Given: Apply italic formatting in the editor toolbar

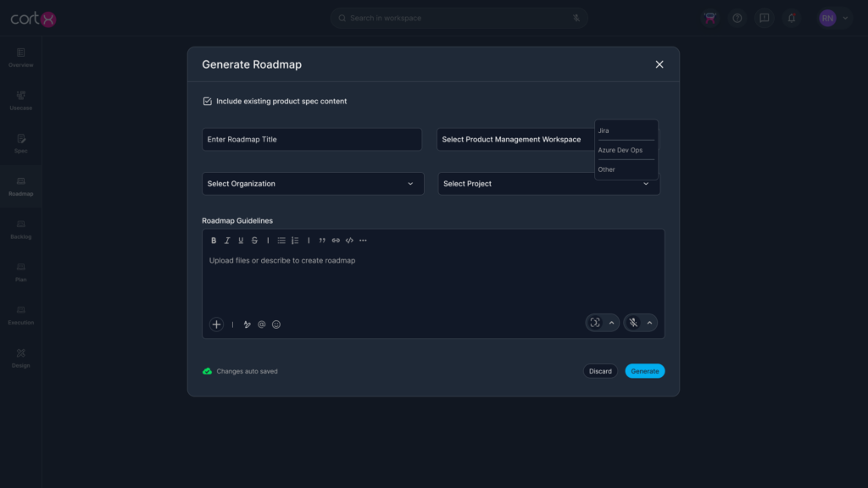Looking at the screenshot, I should [x=227, y=241].
